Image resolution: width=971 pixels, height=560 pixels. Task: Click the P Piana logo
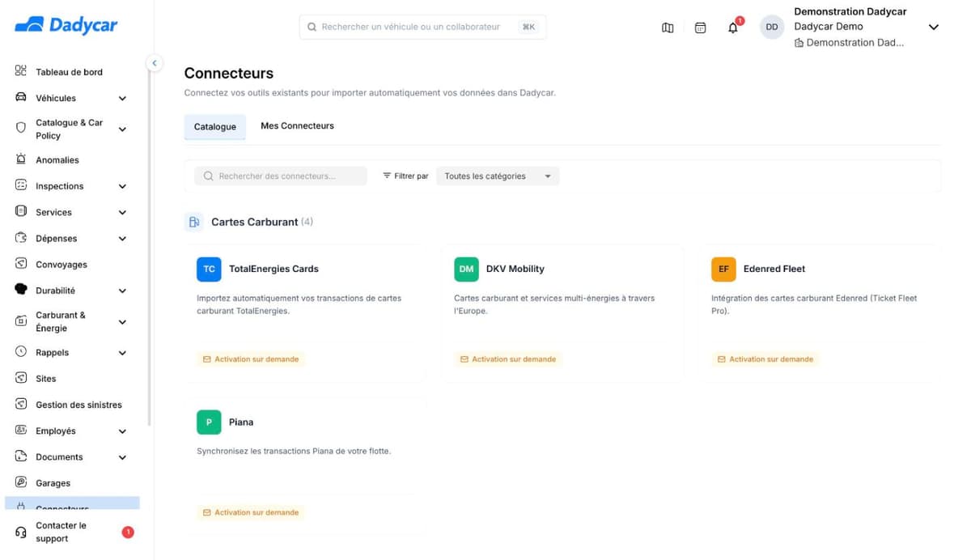[209, 422]
